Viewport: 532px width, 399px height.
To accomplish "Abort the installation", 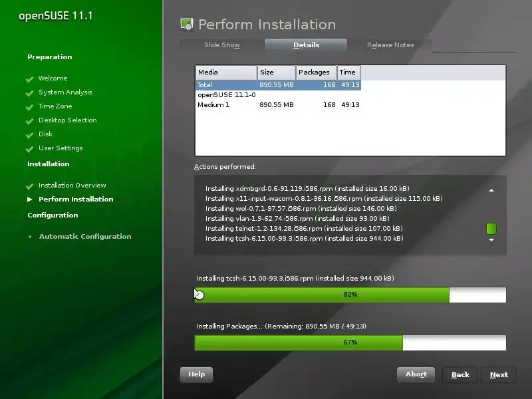I will (416, 374).
